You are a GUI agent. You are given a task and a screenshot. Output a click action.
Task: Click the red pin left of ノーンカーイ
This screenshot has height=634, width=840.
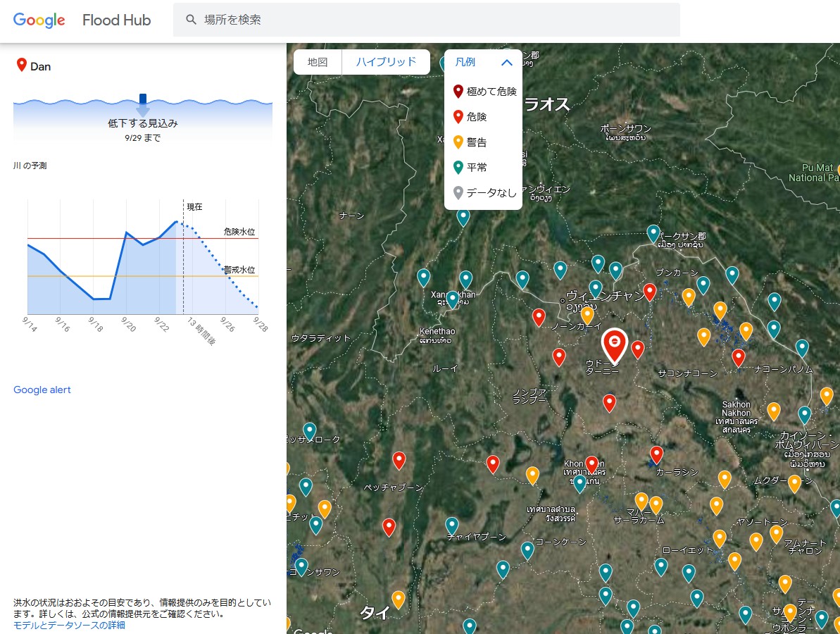tap(539, 317)
